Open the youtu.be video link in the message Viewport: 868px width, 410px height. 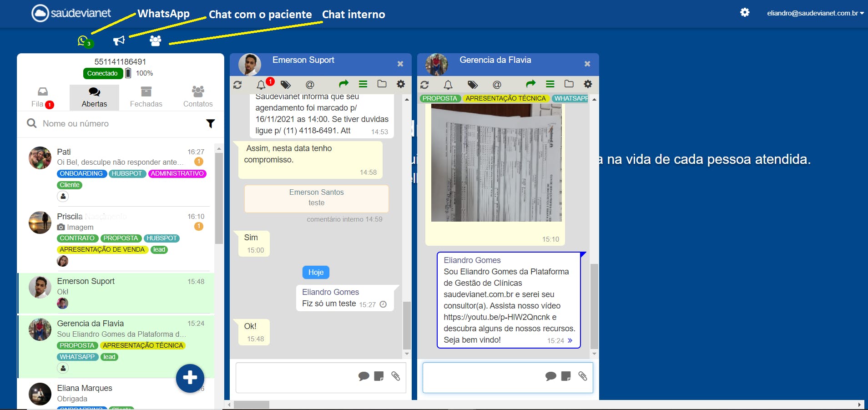497,317
